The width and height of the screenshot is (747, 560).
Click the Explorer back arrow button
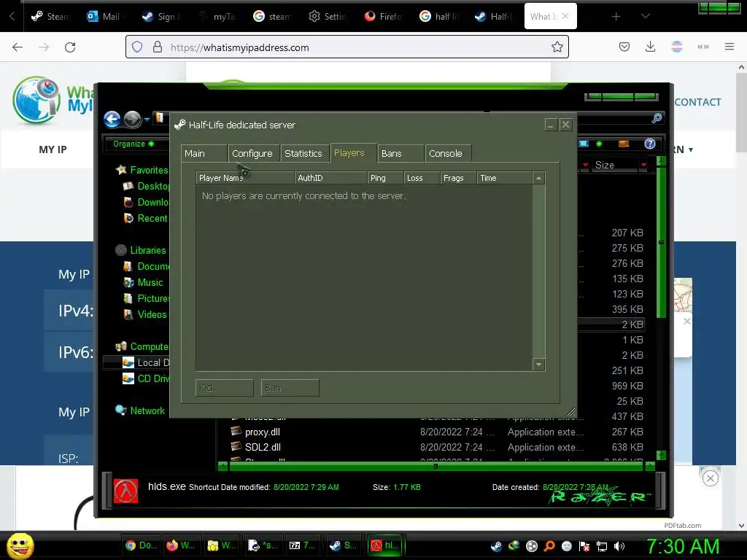[x=112, y=119]
